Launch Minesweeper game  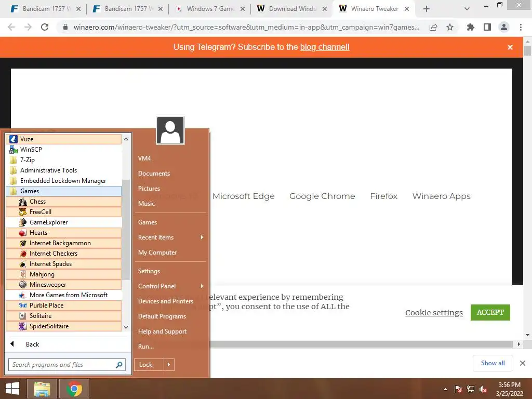[x=63, y=285]
